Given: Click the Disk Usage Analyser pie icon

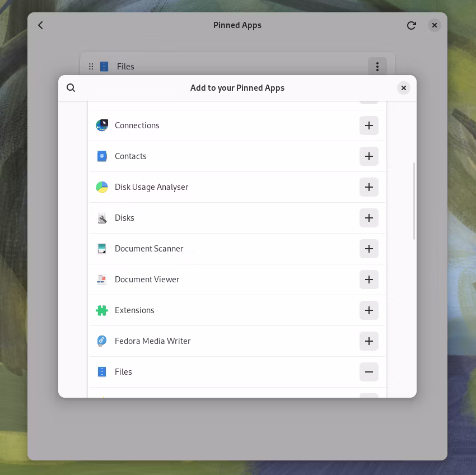Looking at the screenshot, I should [x=102, y=187].
